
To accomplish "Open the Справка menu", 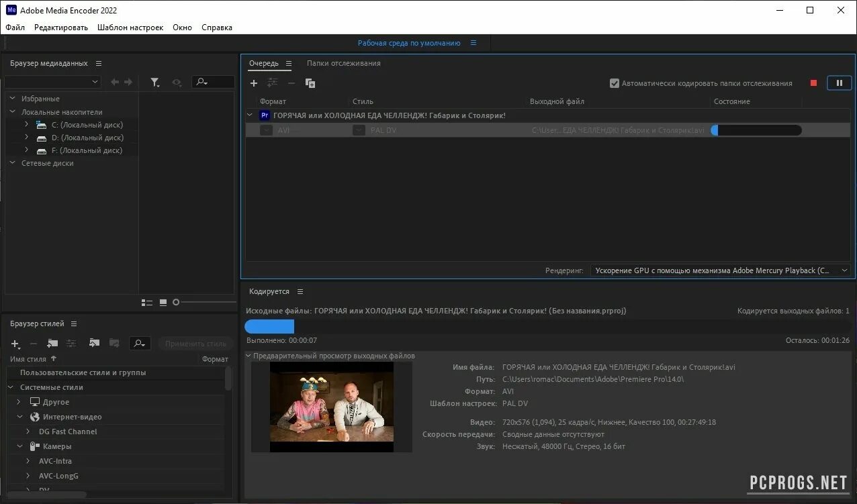I will coord(217,28).
